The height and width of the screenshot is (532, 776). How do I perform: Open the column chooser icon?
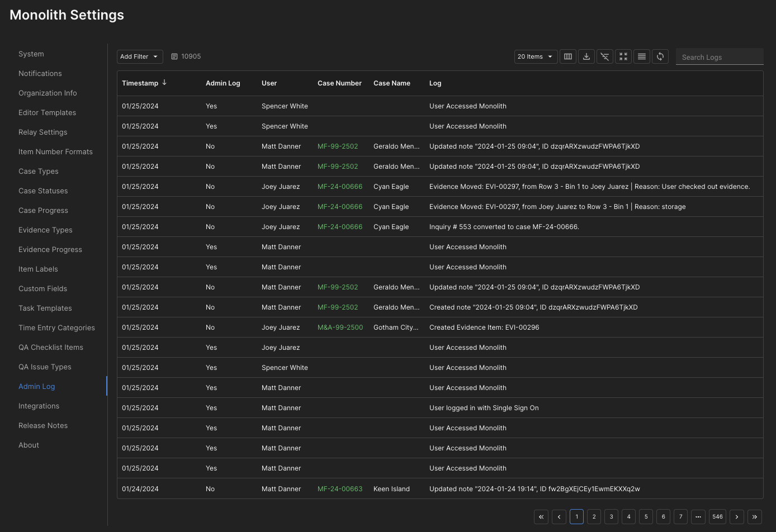click(x=568, y=56)
